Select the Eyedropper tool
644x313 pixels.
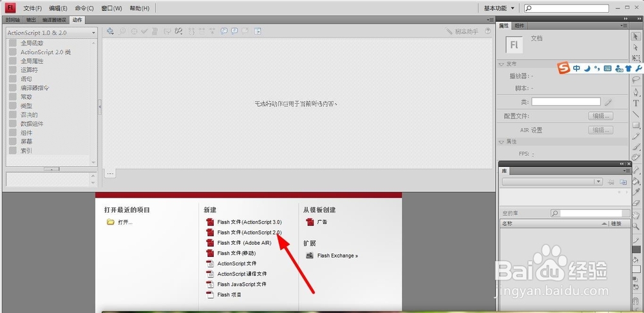point(636,192)
